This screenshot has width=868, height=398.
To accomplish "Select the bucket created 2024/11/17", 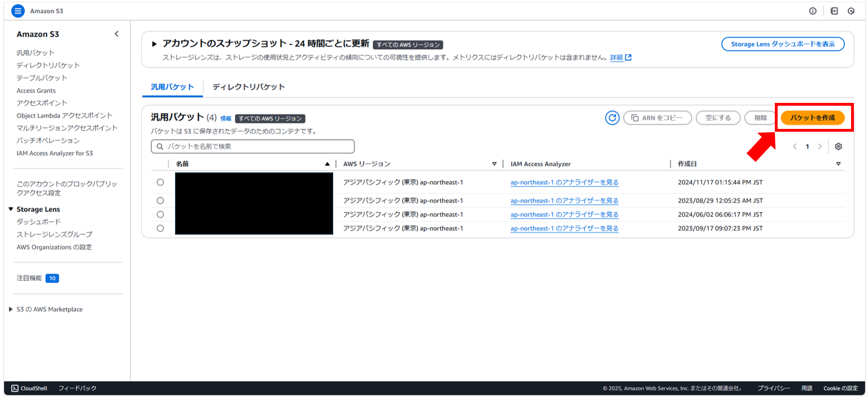I will [x=160, y=182].
